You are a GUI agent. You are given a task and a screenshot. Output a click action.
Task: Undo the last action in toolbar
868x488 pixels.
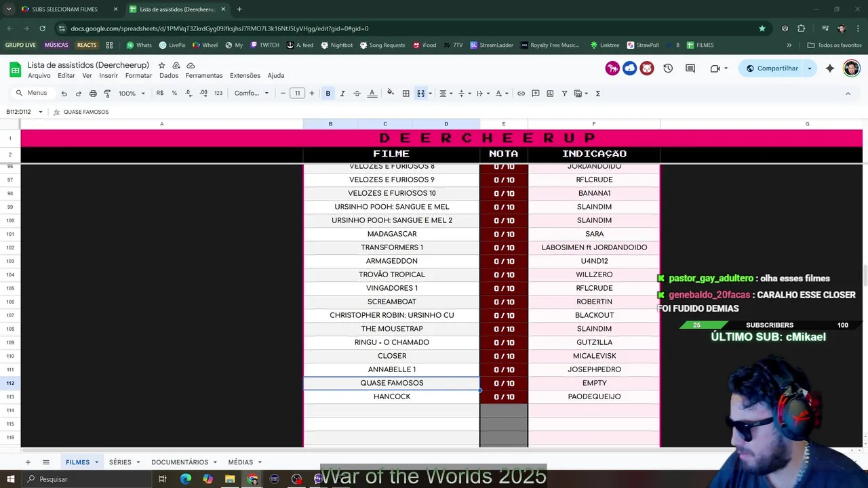pos(64,94)
